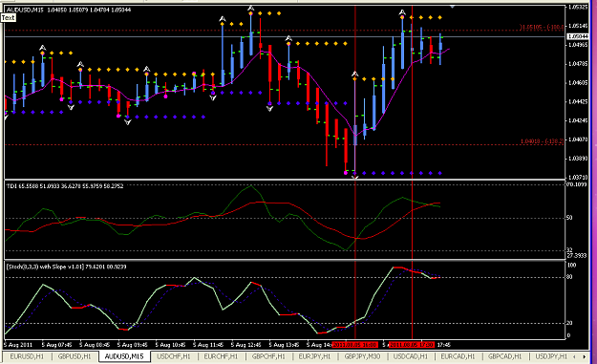Click the 1.05325 price scale value
Screen dimensions: 597x364
tap(578, 8)
